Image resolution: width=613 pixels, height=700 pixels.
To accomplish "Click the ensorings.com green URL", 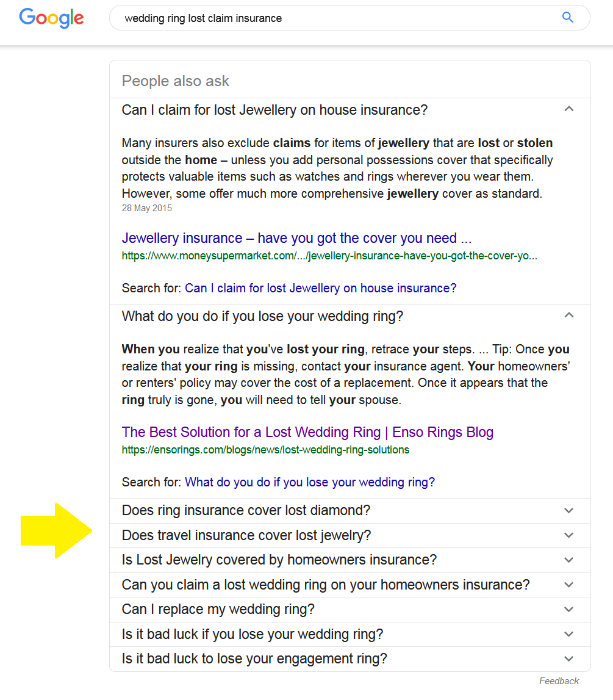I will 265,450.
